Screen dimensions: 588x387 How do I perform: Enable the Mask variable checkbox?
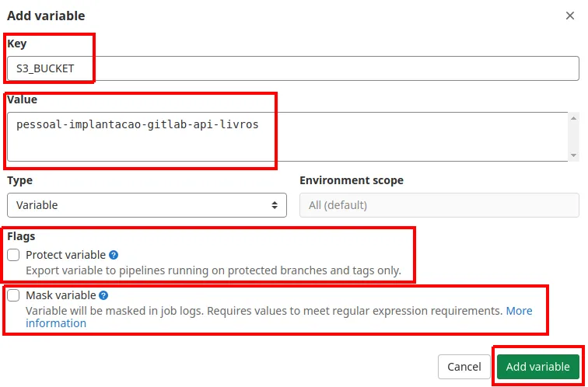13,295
